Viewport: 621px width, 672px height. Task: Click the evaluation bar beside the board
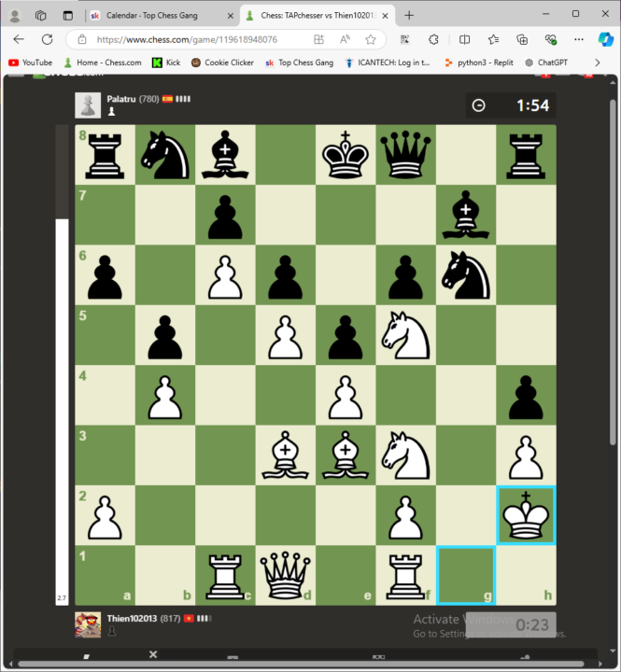(63, 411)
